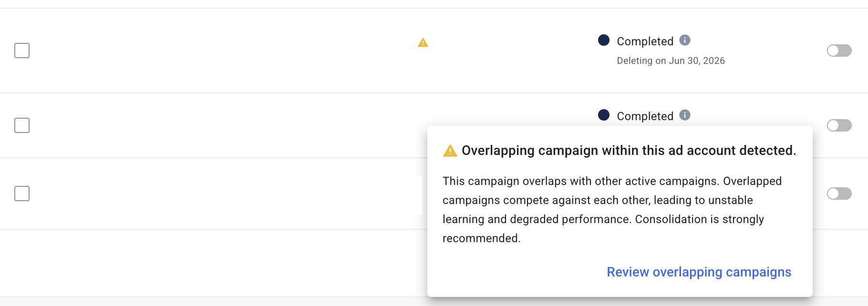868x306 pixels.
Task: Open the Review overlapping campaigns link
Action: point(699,272)
